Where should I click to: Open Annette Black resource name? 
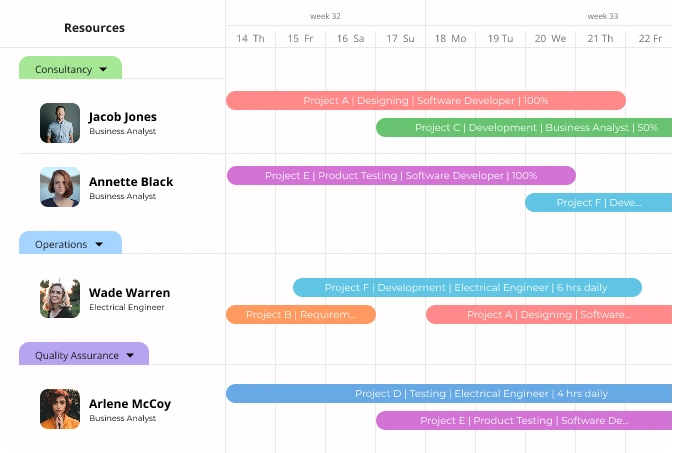(130, 182)
